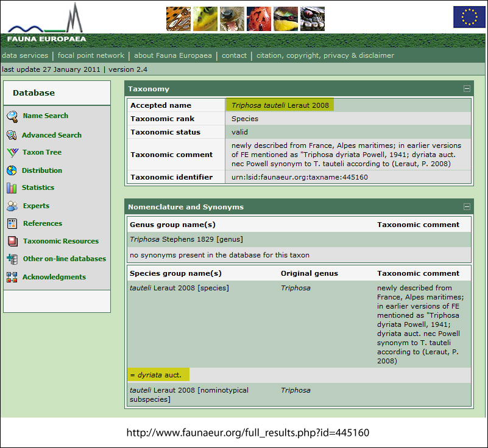This screenshot has width=488, height=448.
Task: Click the Distribution globe icon
Action: (x=12, y=170)
